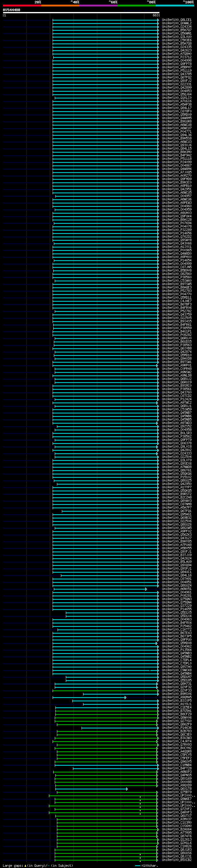Select hit label UniRef100_A7UGI6
The width and height of the screenshot is (197, 868).
pyautogui.click(x=176, y=101)
